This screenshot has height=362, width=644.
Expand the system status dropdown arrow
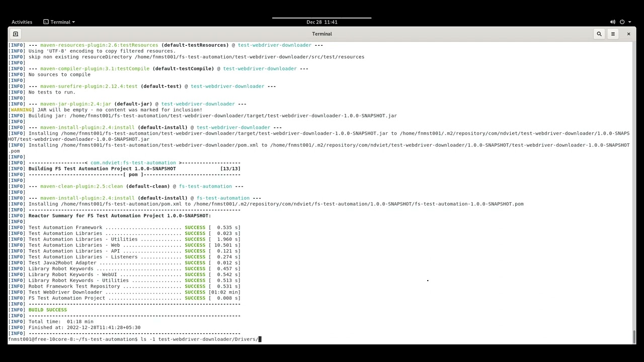630,22
